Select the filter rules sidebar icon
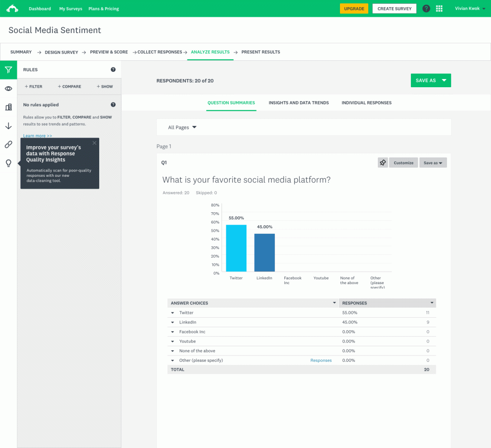 point(9,70)
